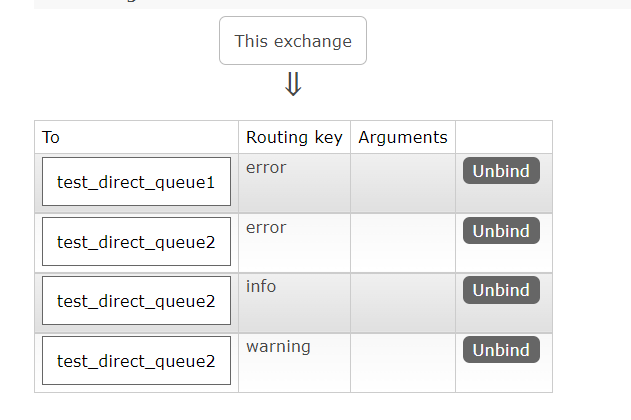Open test_direct_queue2 link with warning routing key

click(136, 361)
